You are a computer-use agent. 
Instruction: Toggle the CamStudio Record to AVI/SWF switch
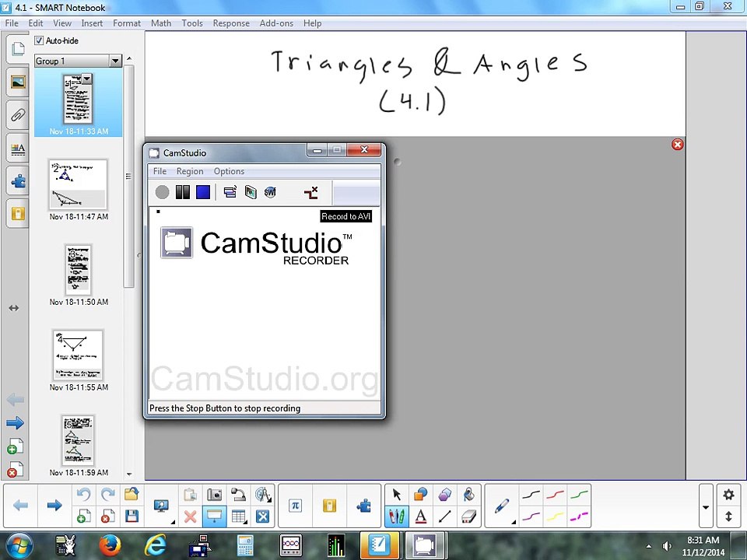pos(270,192)
